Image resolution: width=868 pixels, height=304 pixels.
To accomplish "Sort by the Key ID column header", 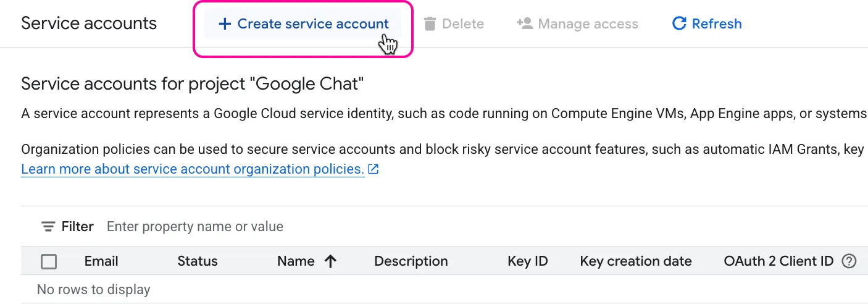I will 528,261.
